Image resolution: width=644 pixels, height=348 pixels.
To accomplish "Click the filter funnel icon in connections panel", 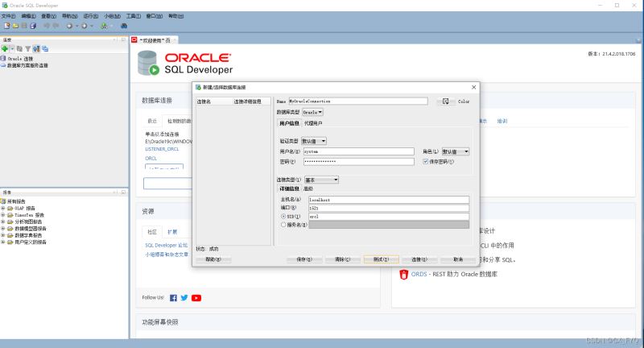I will click(27, 48).
